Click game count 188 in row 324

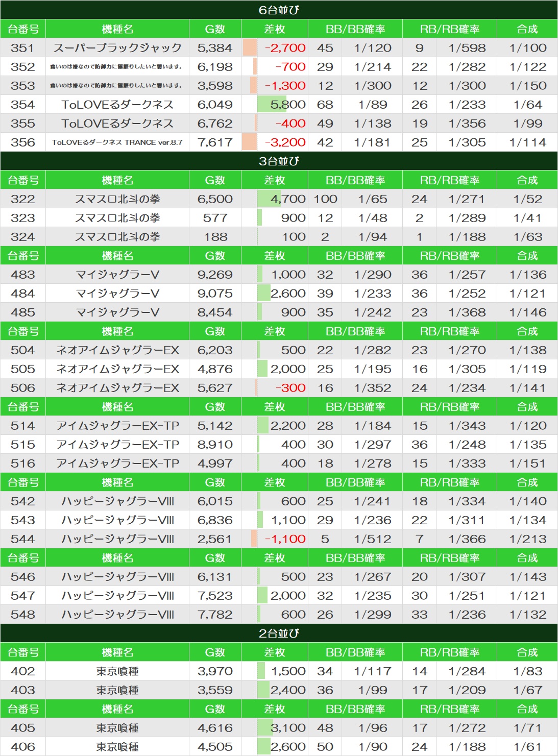pyautogui.click(x=215, y=236)
